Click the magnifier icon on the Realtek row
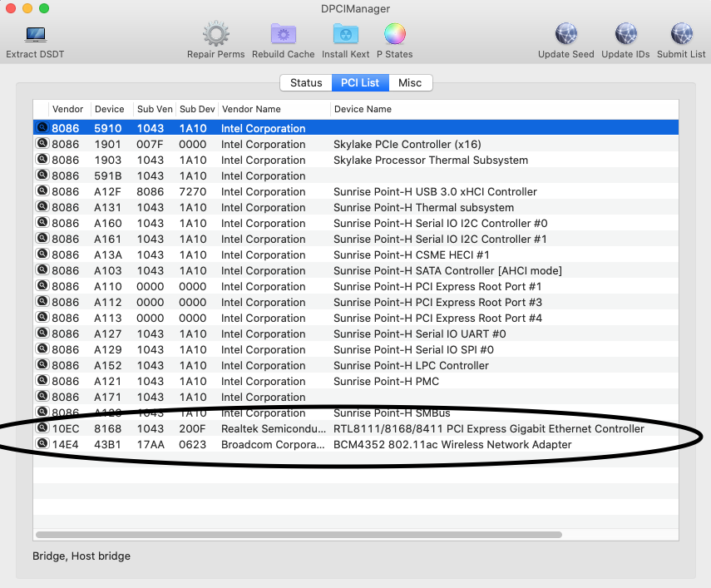 point(42,428)
